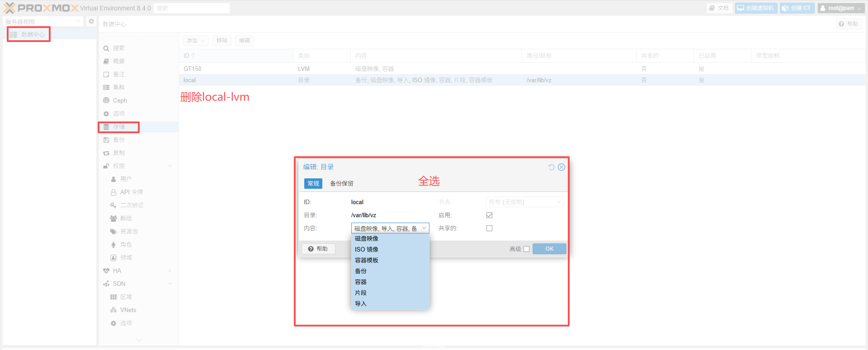Click OK to save storage changes
The image size is (868, 350).
coord(549,249)
